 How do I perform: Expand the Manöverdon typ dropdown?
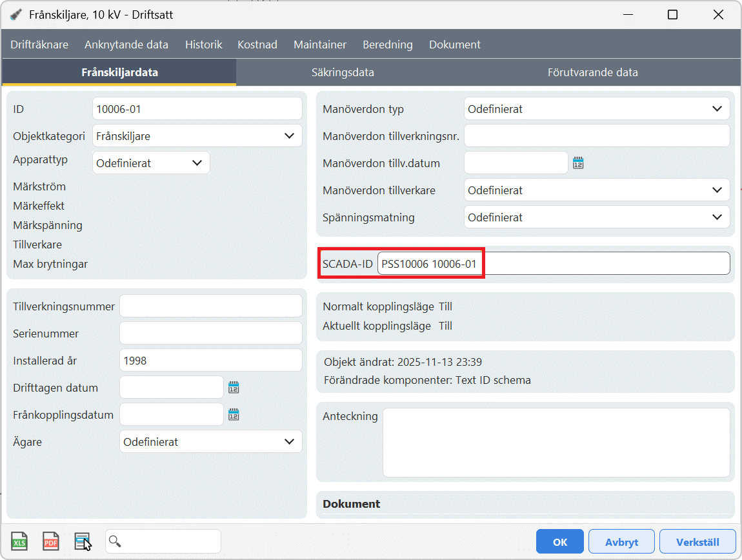[x=717, y=109]
